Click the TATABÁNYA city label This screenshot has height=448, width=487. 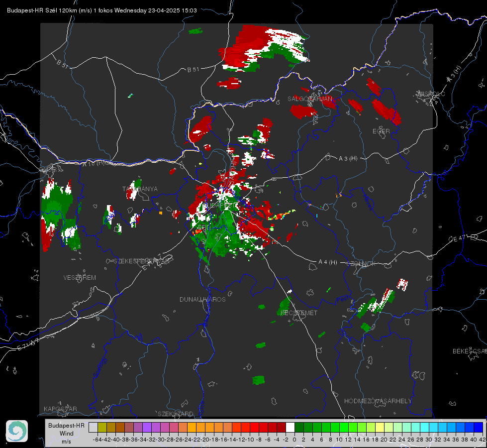click(140, 189)
